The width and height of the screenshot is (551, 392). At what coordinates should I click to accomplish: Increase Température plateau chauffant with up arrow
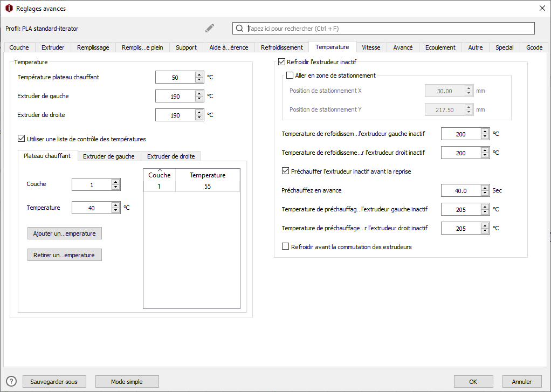coord(199,75)
